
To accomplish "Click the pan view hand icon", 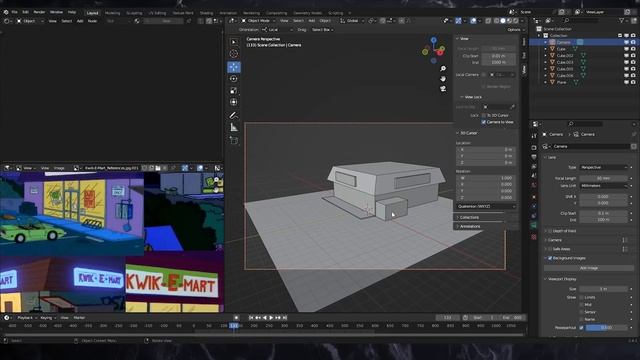I will tap(443, 78).
